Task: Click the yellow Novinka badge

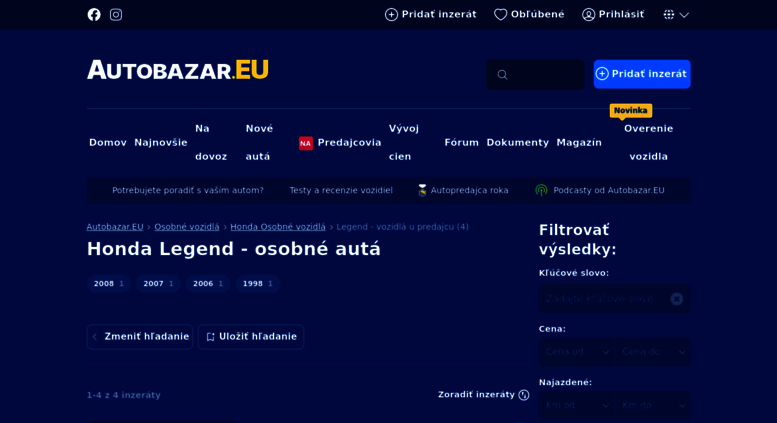Action: click(630, 110)
